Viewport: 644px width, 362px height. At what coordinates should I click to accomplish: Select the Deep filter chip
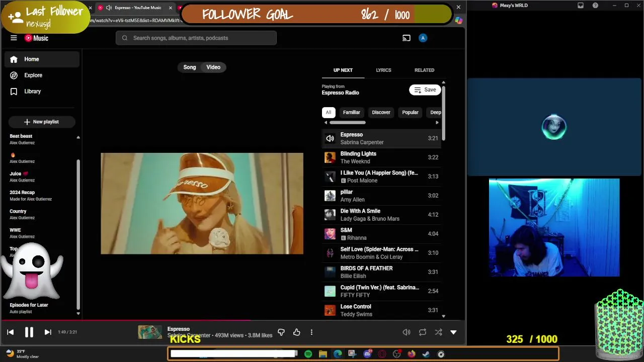coord(435,112)
